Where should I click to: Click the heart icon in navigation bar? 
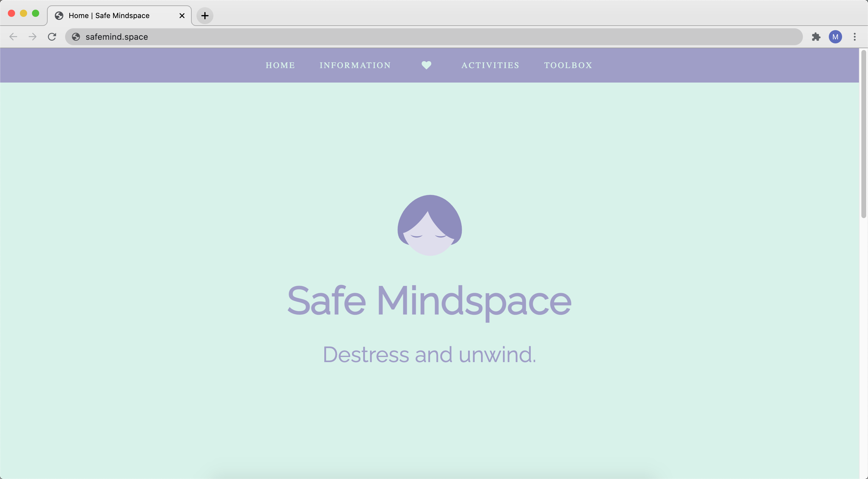(x=426, y=65)
